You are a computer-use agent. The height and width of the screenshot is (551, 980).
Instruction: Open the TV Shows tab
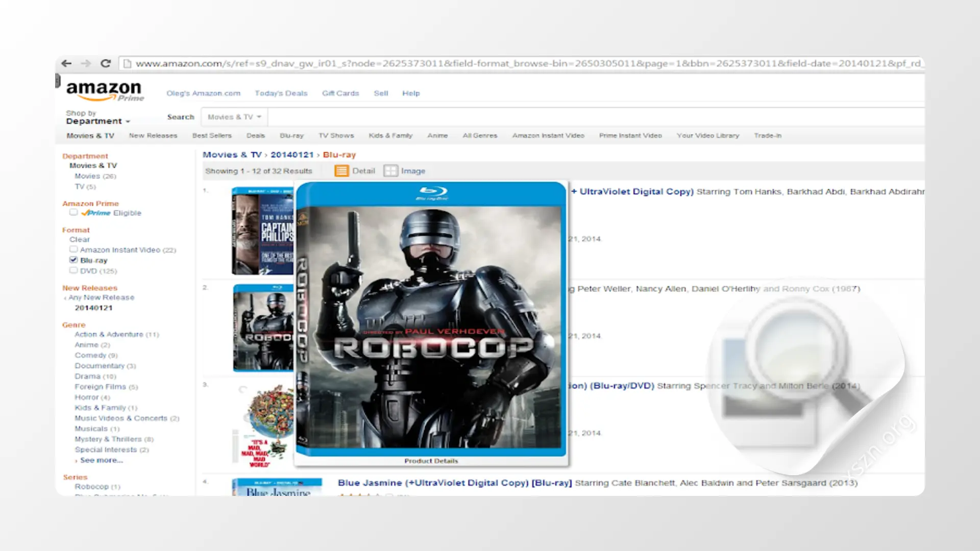pos(336,136)
